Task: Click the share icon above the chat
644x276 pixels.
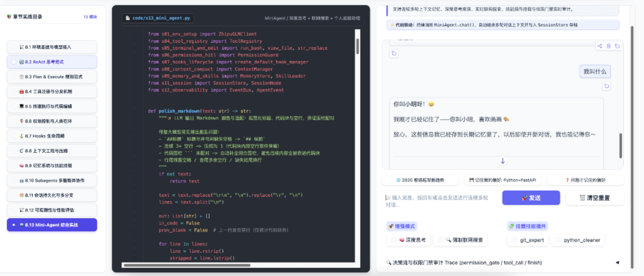Action: [x=600, y=46]
